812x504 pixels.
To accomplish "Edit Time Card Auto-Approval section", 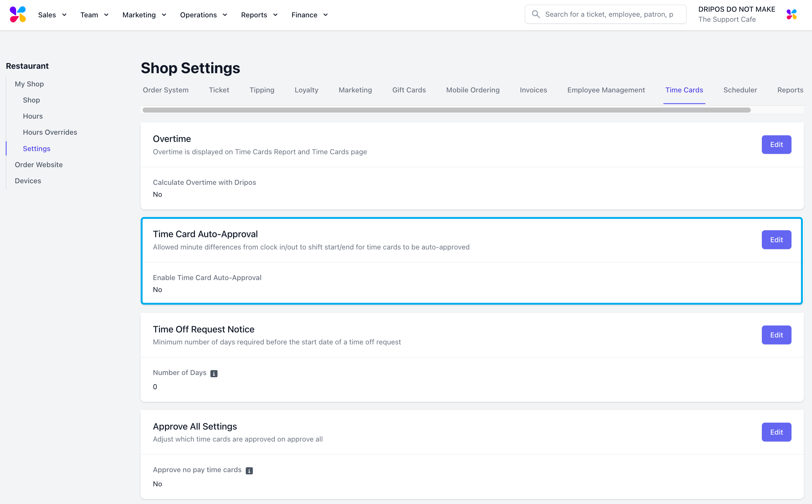I will click(776, 240).
